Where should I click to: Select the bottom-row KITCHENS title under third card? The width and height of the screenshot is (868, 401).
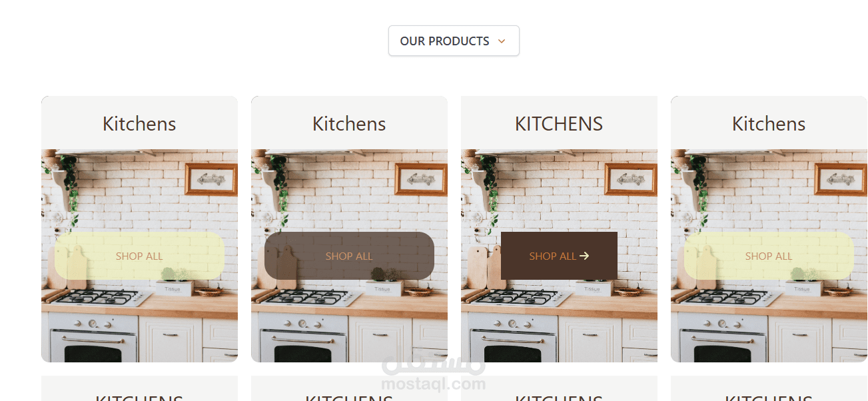click(559, 398)
